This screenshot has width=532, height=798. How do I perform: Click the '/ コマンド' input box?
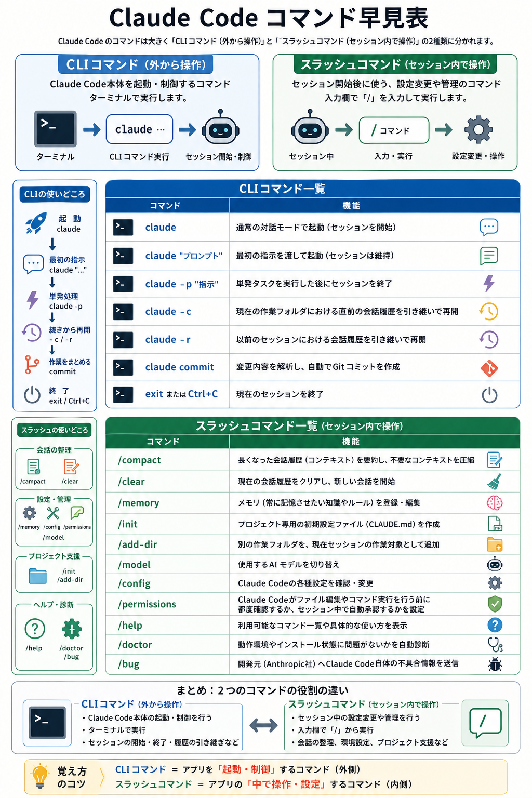coord(394,130)
